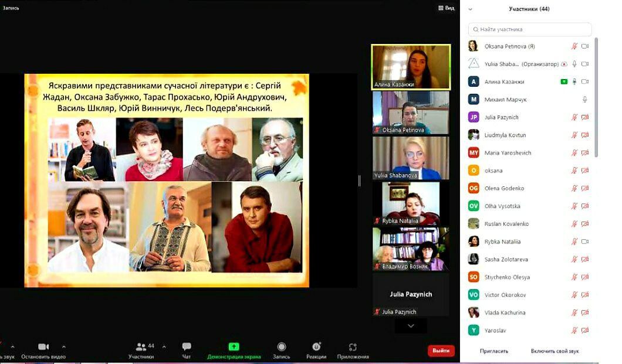The image size is (622, 364).
Task: Click the green sharing indicator for Алина Казанжи
Action: pyautogui.click(x=564, y=81)
